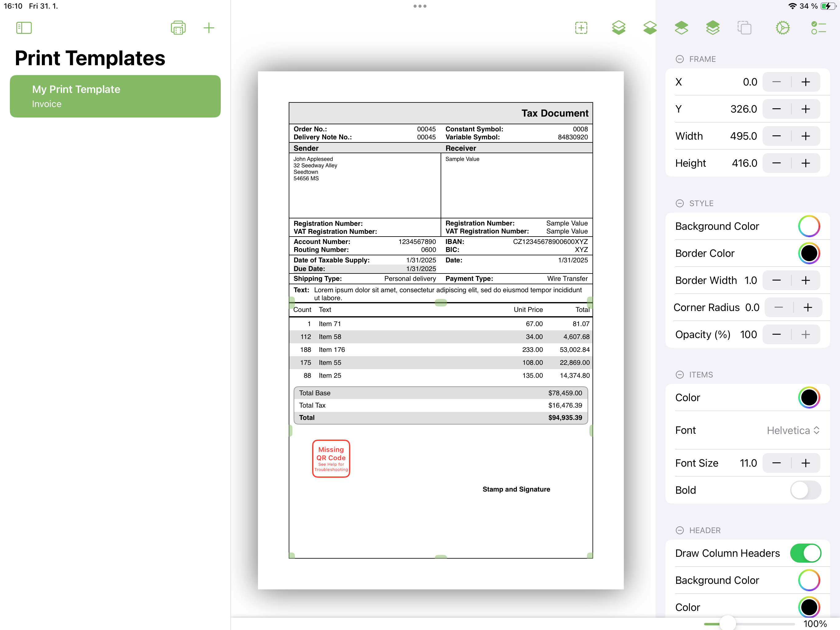Click the IBAN value text

(550, 242)
